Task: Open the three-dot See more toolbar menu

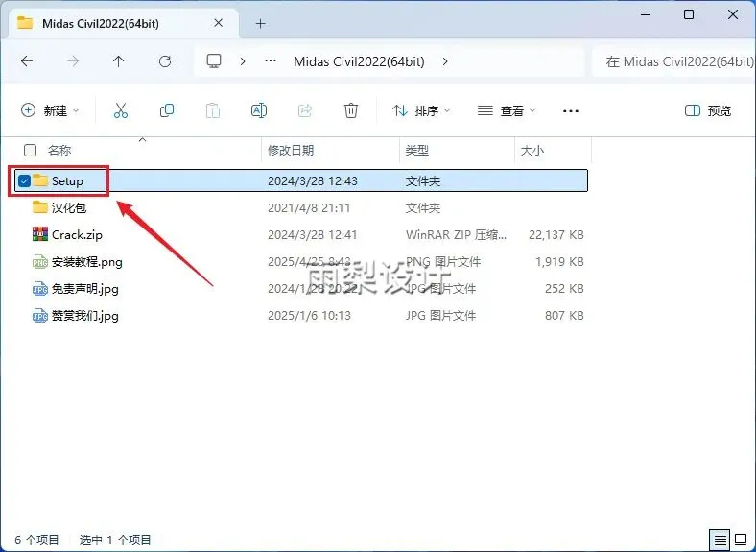Action: tap(571, 111)
